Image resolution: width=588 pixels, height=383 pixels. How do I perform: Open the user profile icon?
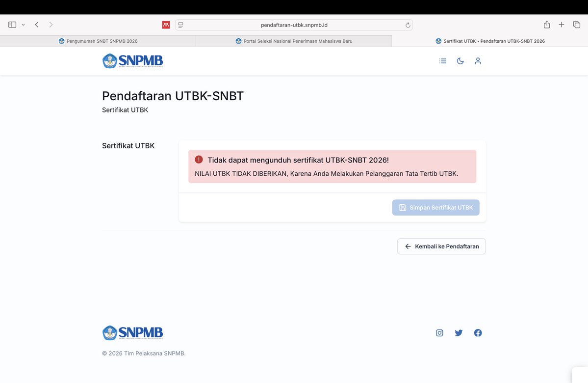coord(478,61)
